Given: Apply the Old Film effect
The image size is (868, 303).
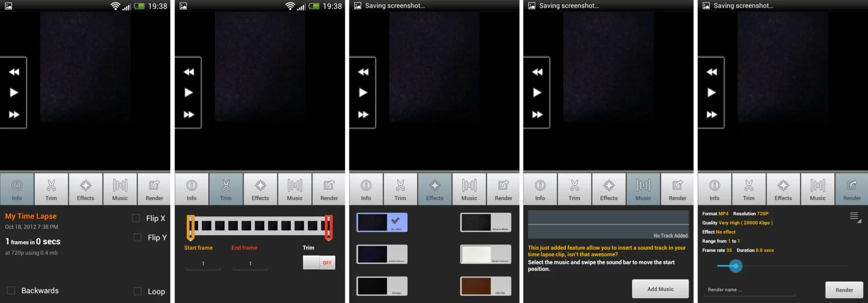Looking at the screenshot, I should tap(486, 286).
